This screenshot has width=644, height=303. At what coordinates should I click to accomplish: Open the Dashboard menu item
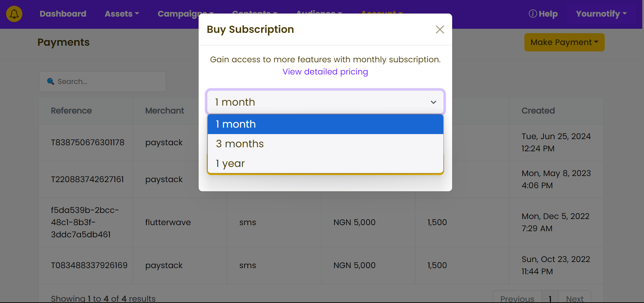63,14
